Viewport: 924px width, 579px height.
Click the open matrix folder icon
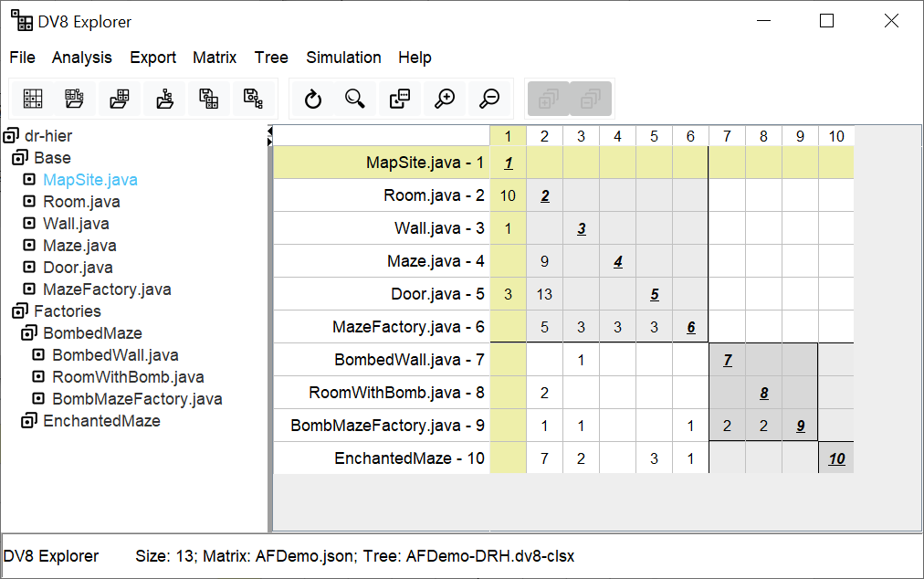click(120, 99)
